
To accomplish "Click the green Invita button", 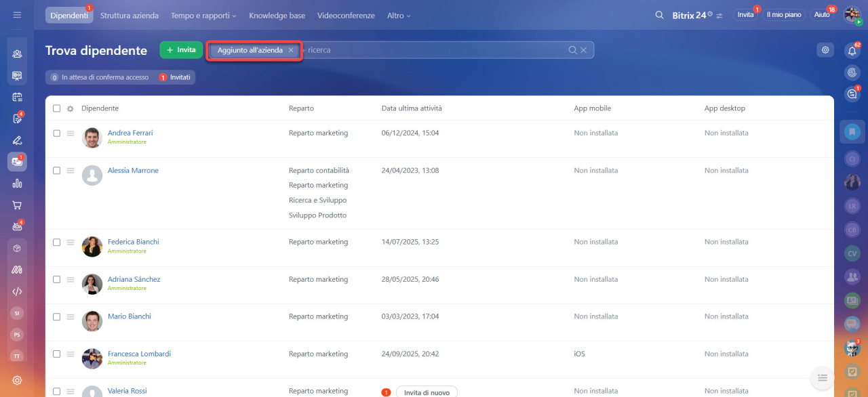I will (181, 50).
